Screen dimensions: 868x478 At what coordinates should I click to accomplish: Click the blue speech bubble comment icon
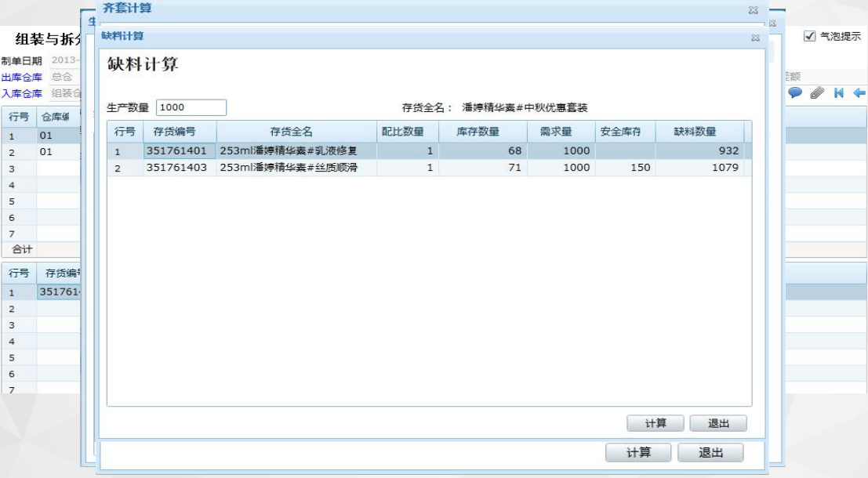[x=795, y=92]
